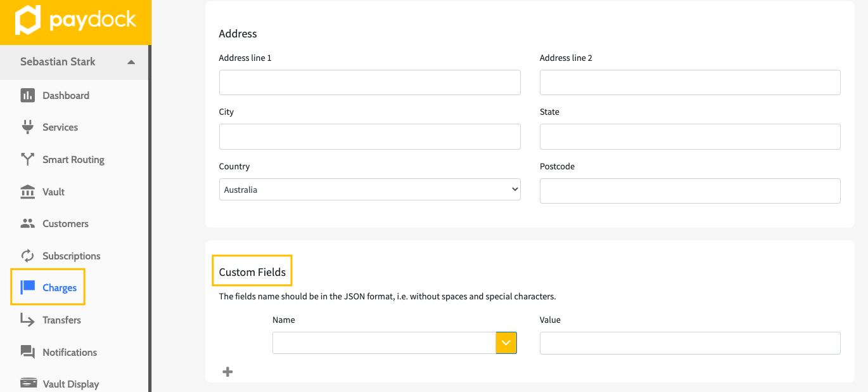Image resolution: width=868 pixels, height=392 pixels.
Task: Focus the City input field
Action: (x=369, y=136)
